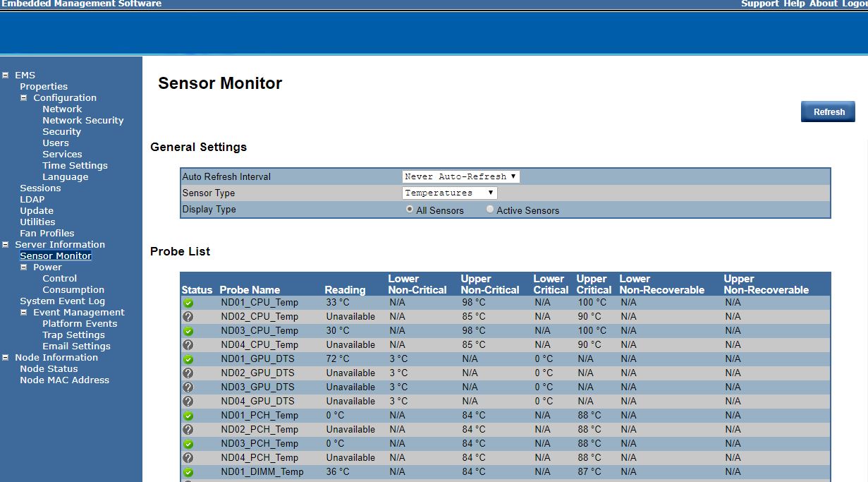Open the Support link in header

(x=759, y=4)
